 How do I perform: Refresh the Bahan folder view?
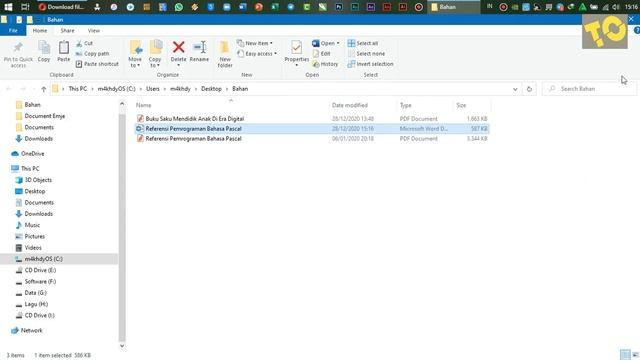pos(529,89)
